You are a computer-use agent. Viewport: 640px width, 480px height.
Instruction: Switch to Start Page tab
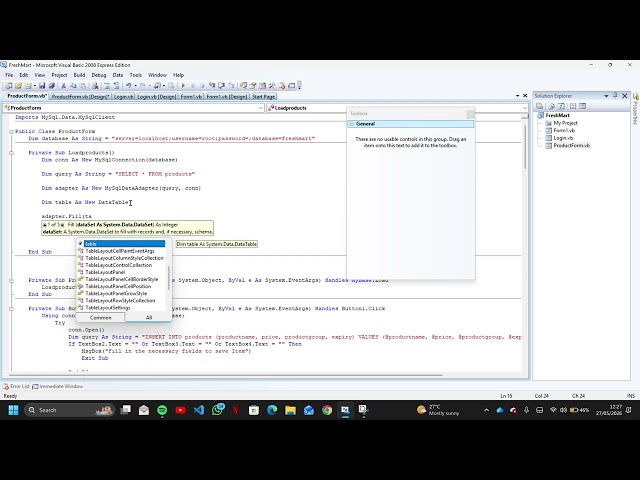[x=263, y=97]
